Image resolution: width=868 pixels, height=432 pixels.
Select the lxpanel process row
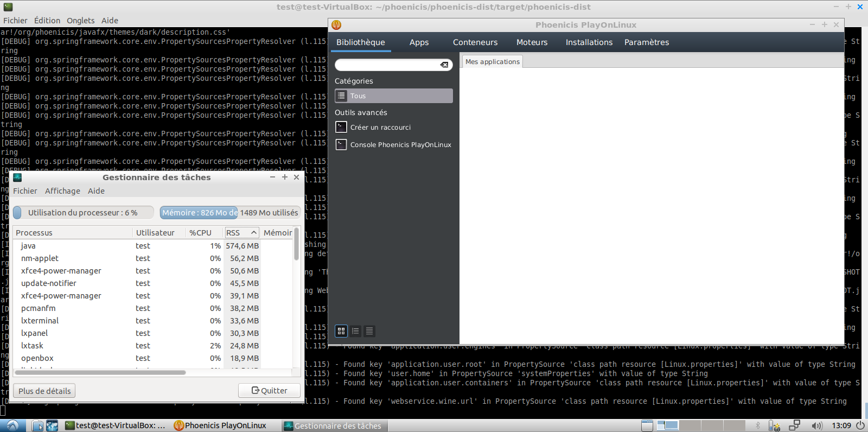pyautogui.click(x=153, y=333)
